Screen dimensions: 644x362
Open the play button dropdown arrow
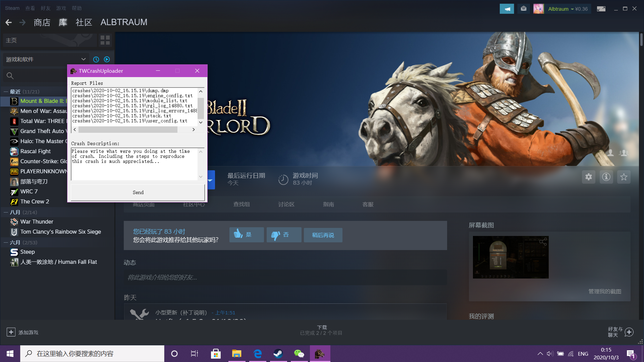point(210,180)
